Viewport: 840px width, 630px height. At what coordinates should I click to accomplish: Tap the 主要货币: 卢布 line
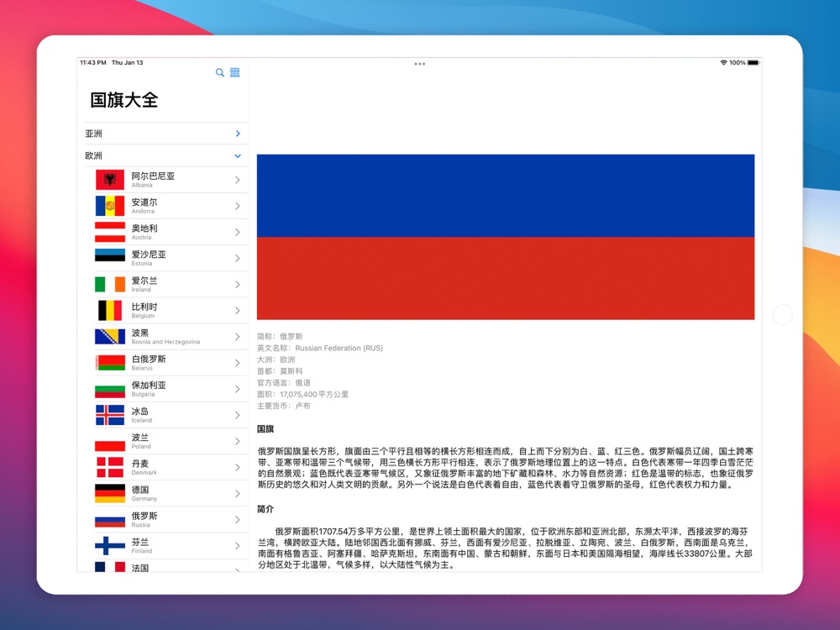pos(283,406)
